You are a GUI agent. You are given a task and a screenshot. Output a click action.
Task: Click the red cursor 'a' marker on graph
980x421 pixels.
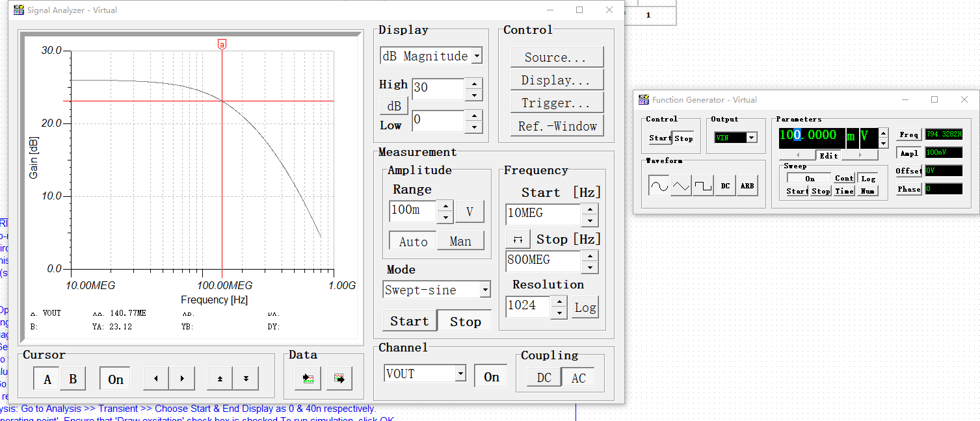click(x=222, y=45)
